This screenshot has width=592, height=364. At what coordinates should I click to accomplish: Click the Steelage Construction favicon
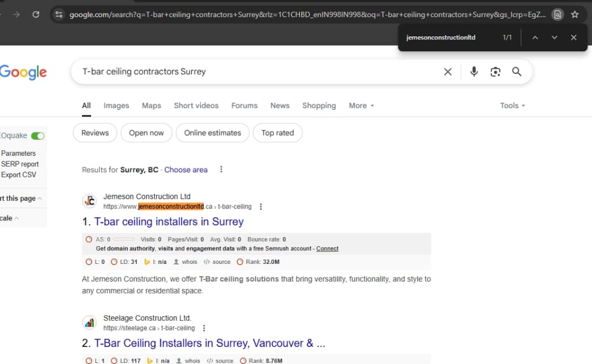[89, 323]
